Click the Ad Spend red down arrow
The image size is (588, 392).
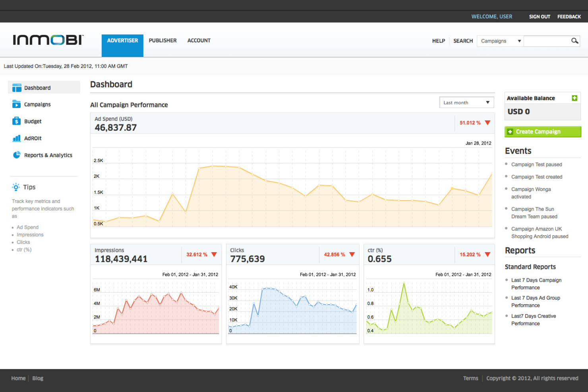(487, 123)
